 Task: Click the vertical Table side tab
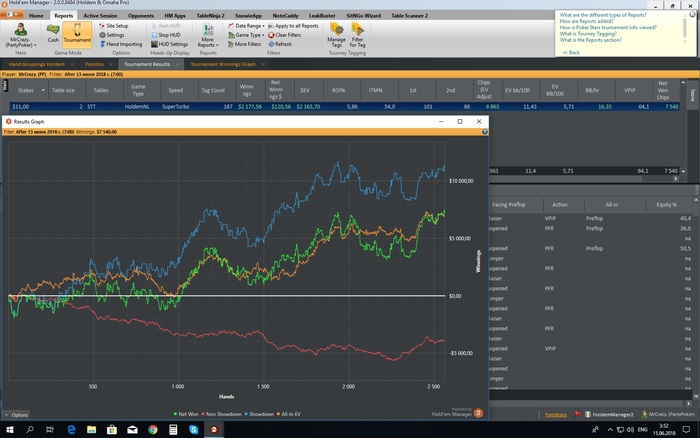click(x=692, y=95)
